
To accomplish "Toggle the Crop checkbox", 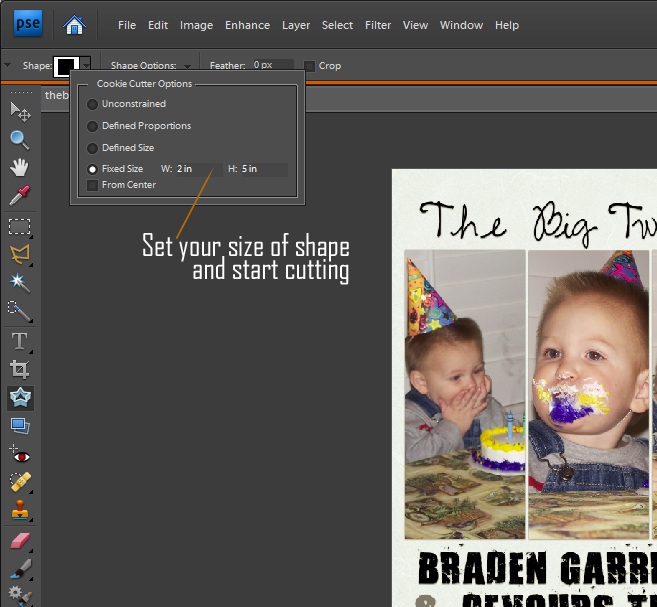I will click(x=310, y=66).
